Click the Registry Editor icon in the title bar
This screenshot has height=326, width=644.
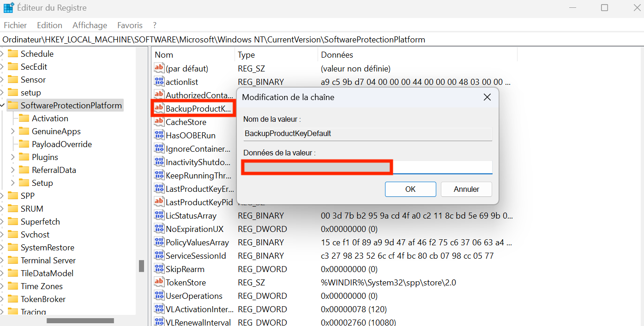click(x=7, y=7)
